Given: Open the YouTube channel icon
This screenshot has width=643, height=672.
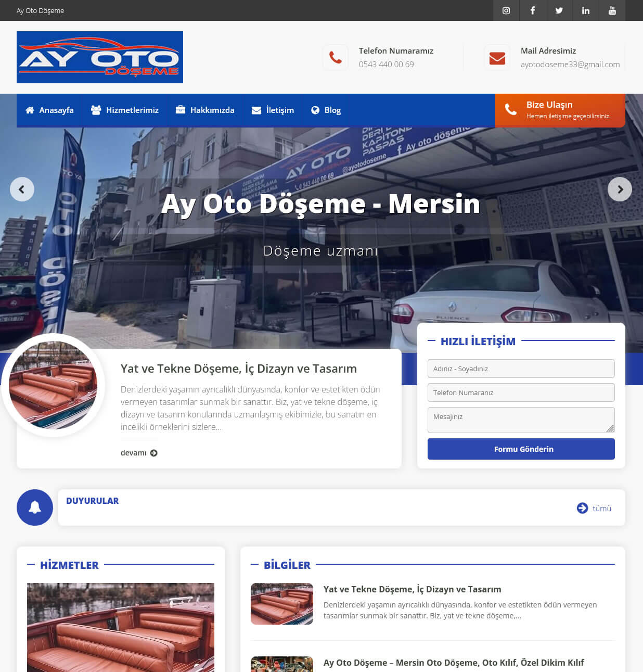Looking at the screenshot, I should tap(612, 10).
